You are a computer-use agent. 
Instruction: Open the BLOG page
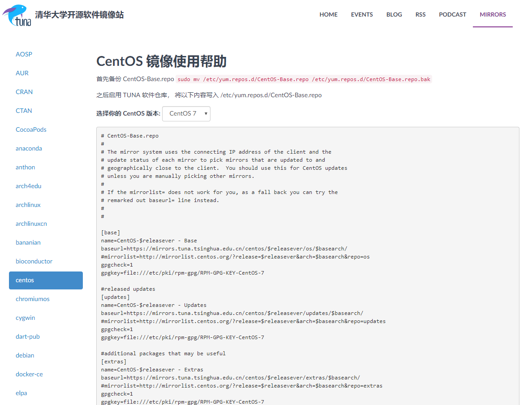coord(394,15)
